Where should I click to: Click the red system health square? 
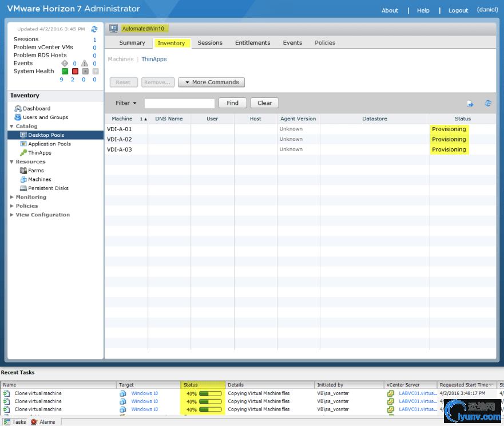coord(75,71)
